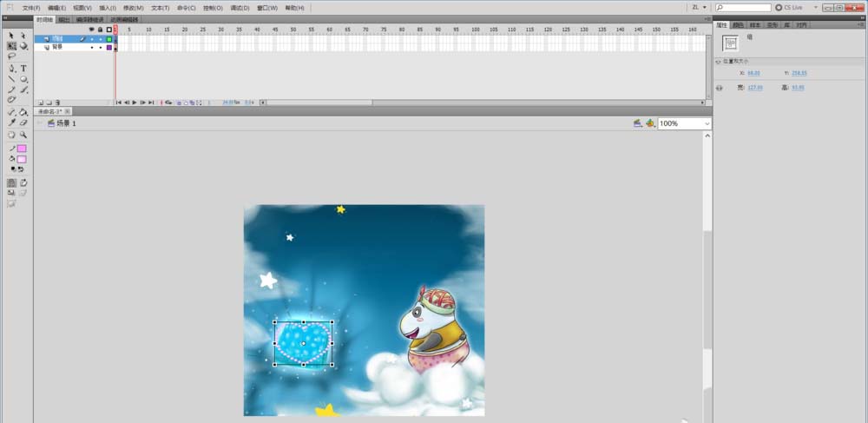Toggle the lock width and height link icon
The width and height of the screenshot is (868, 423).
(x=720, y=88)
